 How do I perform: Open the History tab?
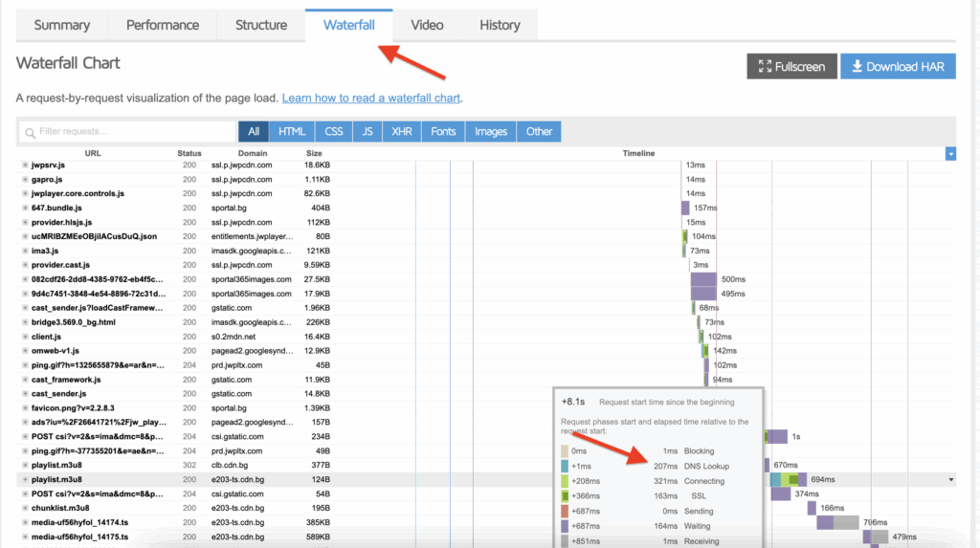click(x=500, y=25)
